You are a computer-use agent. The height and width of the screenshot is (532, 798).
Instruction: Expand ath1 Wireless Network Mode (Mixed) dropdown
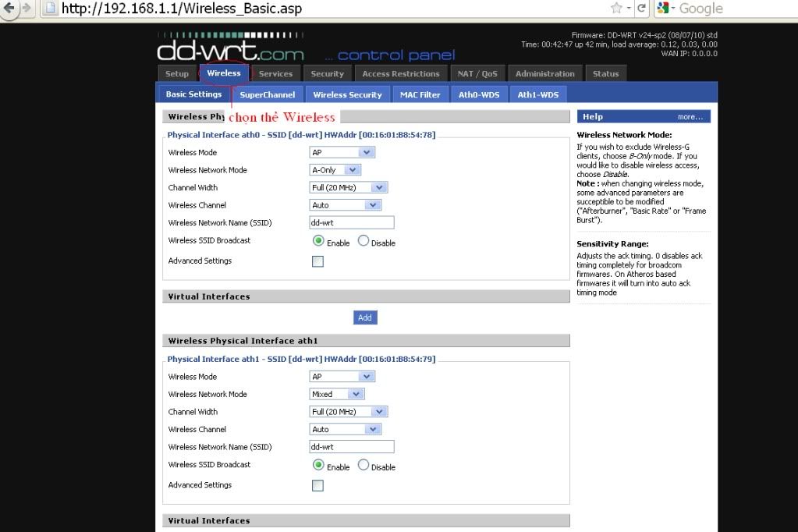tap(337, 394)
